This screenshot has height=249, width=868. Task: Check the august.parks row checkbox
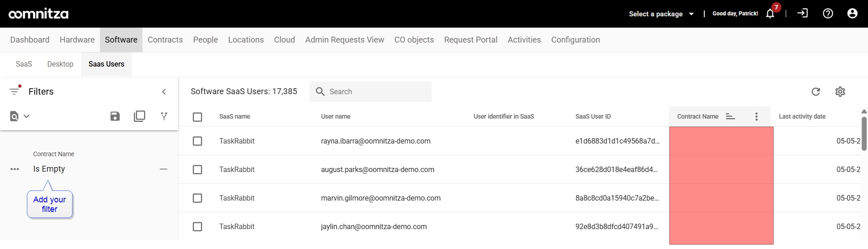(197, 169)
